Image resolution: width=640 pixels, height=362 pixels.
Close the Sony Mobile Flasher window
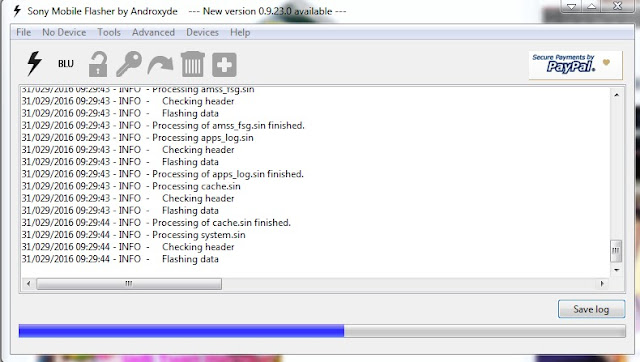tap(618, 6)
